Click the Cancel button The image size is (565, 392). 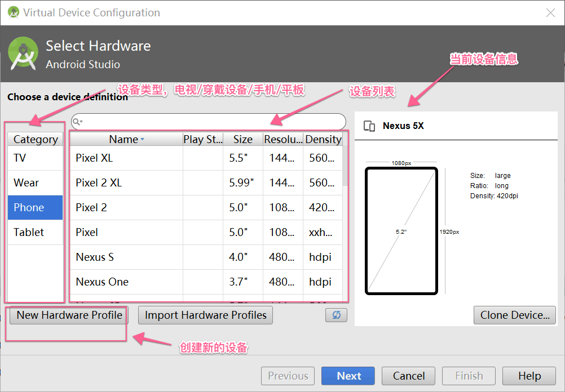coord(408,376)
